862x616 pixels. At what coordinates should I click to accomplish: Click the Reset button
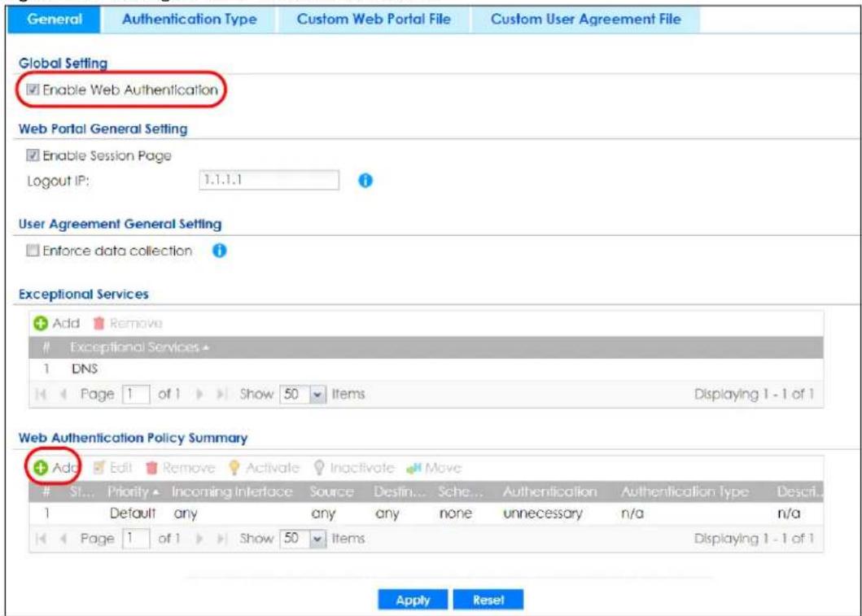(488, 600)
